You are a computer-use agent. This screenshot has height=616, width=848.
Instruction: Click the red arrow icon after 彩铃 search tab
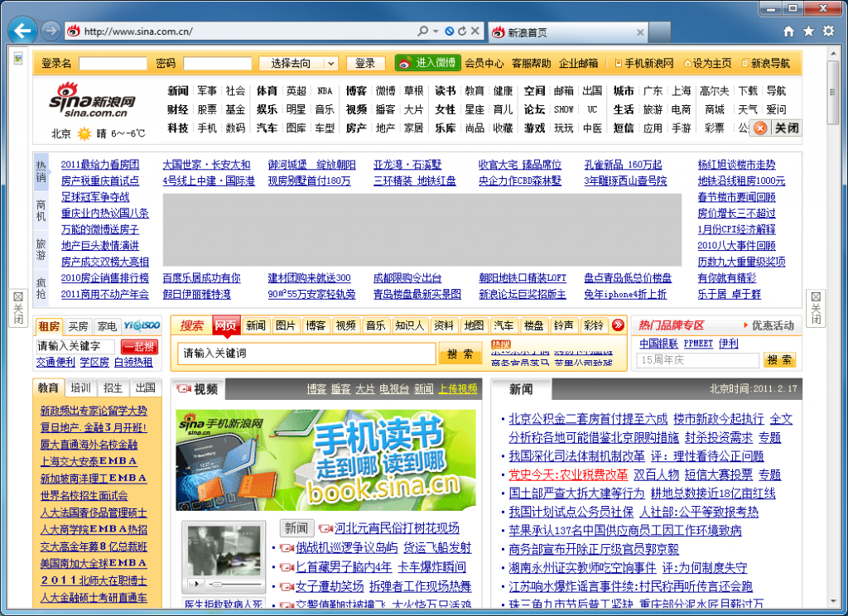coord(618,325)
